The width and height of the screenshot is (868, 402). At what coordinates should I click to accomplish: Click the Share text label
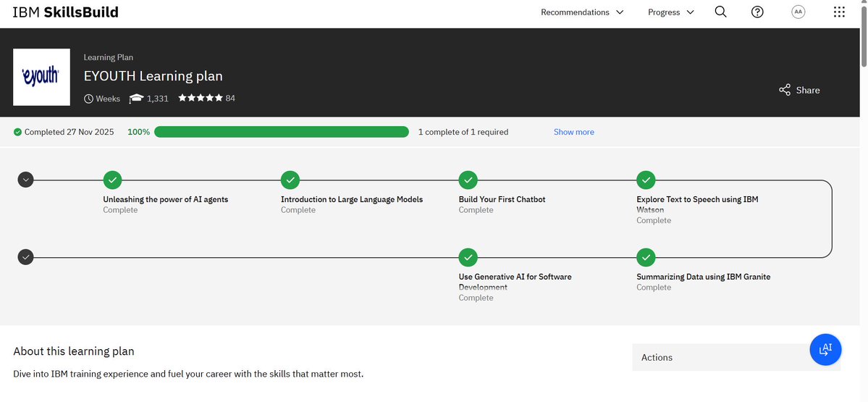click(808, 91)
